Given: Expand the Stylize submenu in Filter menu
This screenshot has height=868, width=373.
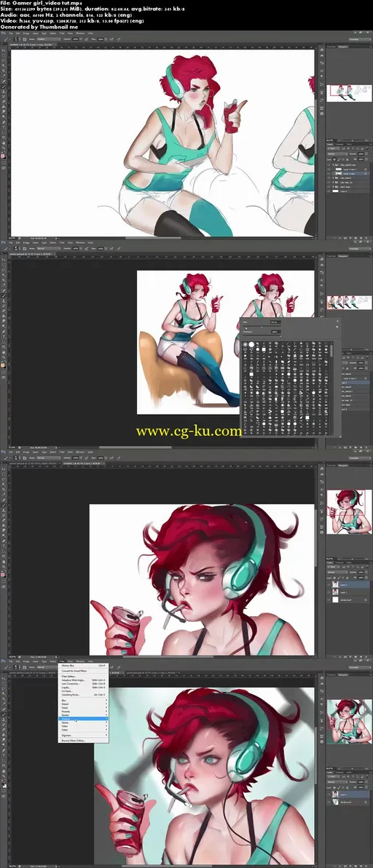Looking at the screenshot, I should [83, 722].
